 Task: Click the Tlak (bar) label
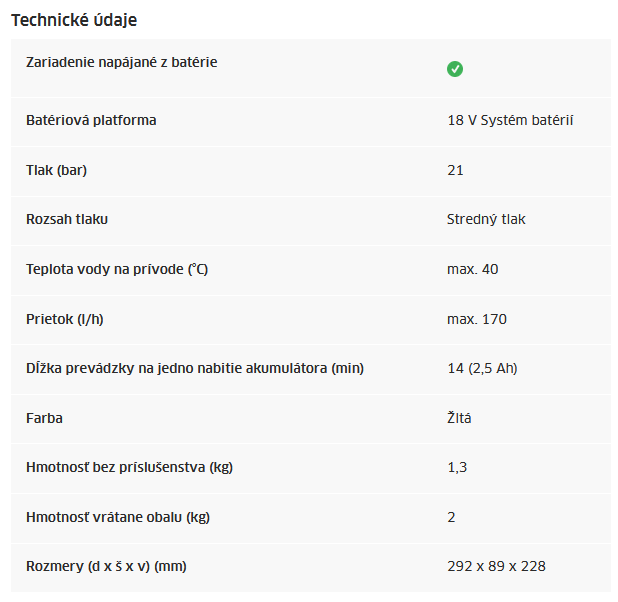[56, 170]
